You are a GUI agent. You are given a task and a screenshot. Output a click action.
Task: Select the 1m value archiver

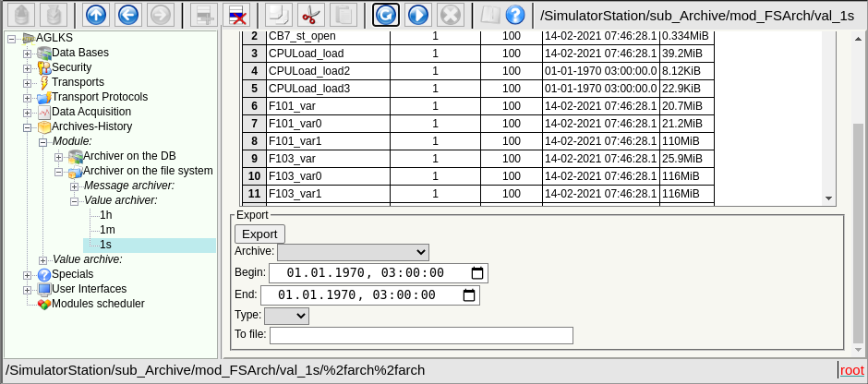pos(107,230)
